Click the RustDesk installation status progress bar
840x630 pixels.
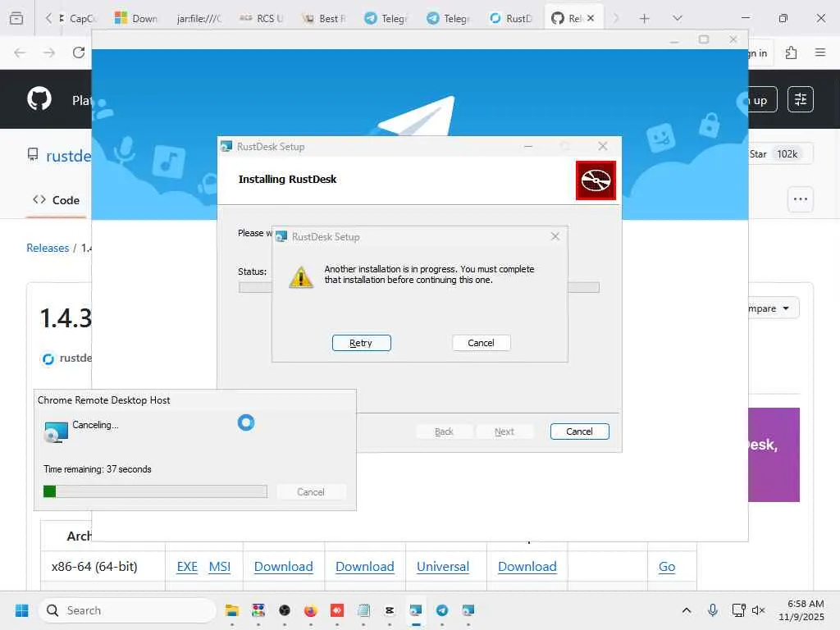tap(418, 288)
